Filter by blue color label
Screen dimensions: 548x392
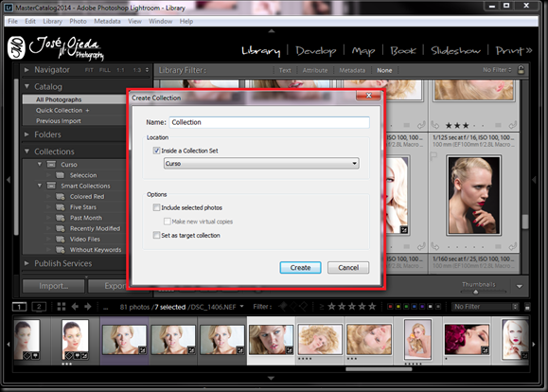tap(415, 307)
